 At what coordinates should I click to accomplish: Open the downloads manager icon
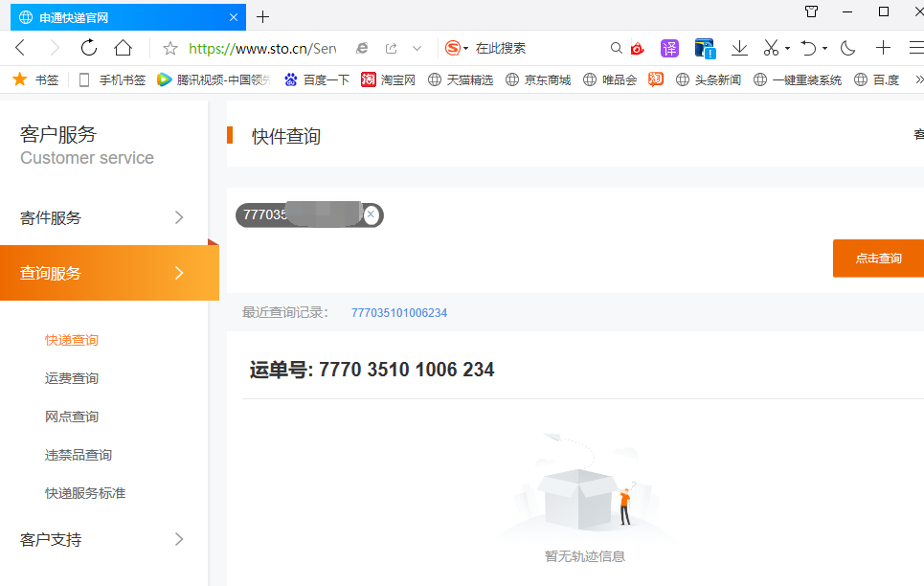coord(739,48)
